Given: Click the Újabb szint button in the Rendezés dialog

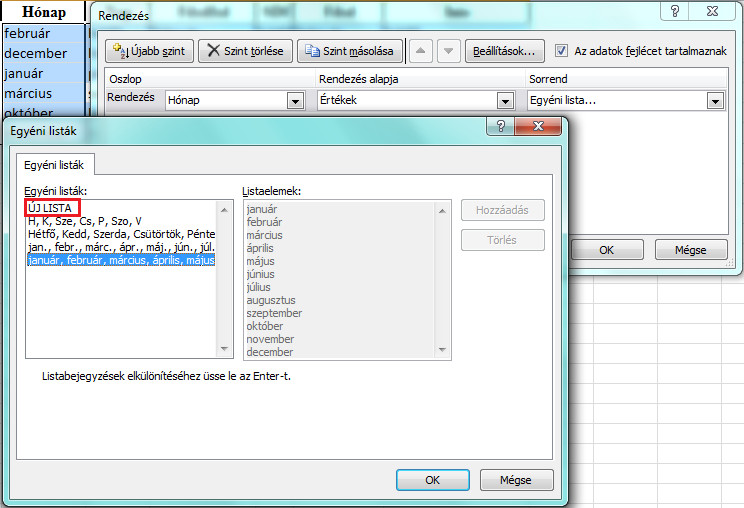Looking at the screenshot, I should coord(149,51).
